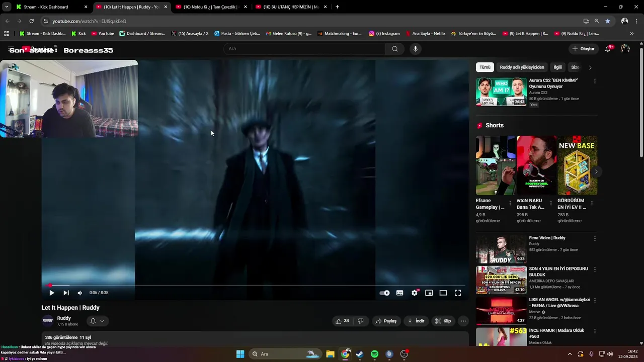
Task: Toggle subtitles in the video player
Action: 399,293
